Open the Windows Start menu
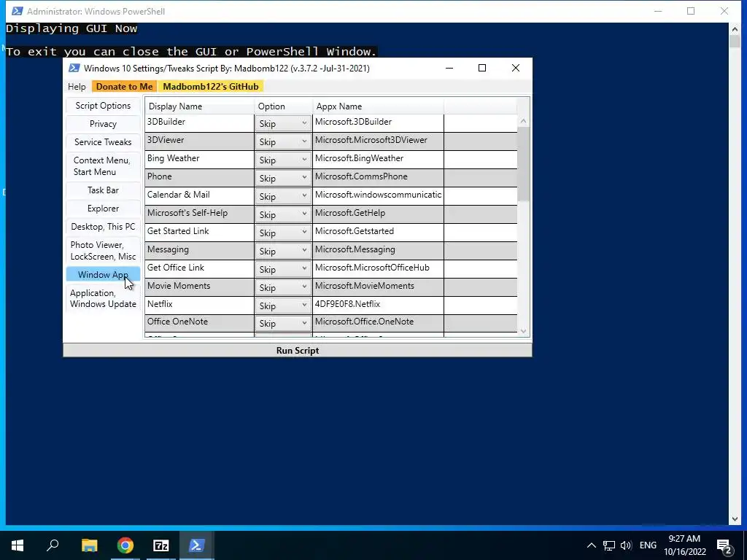Image resolution: width=747 pixels, height=560 pixels. [x=18, y=545]
